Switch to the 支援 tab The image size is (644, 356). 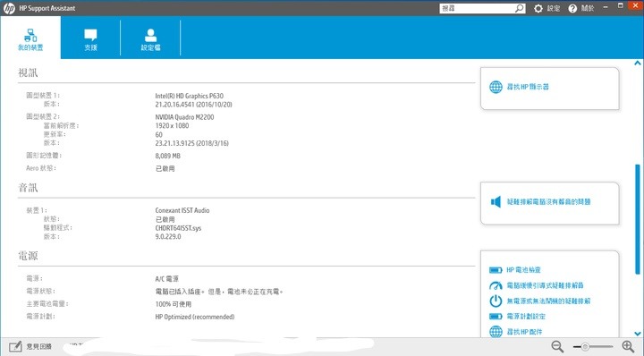pyautogui.click(x=90, y=39)
